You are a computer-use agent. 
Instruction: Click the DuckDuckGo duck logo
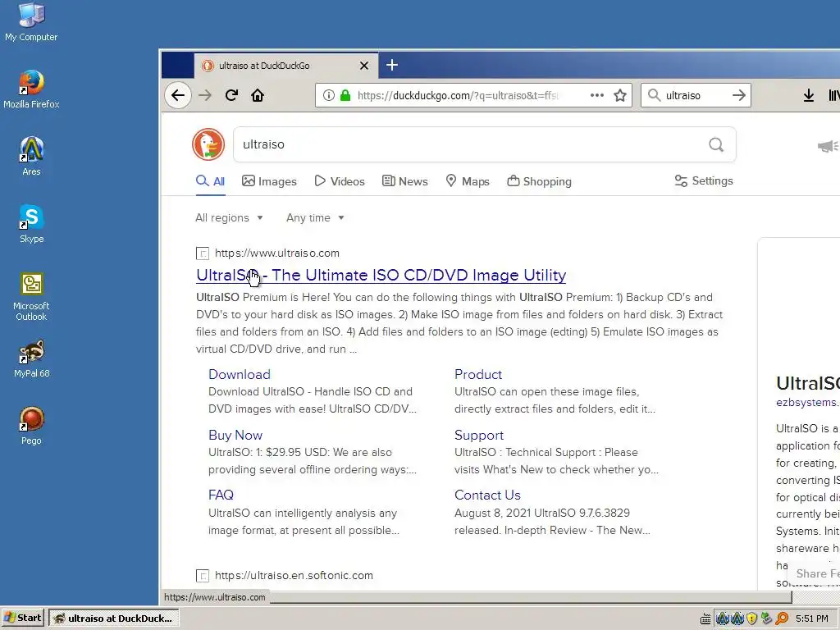[208, 144]
